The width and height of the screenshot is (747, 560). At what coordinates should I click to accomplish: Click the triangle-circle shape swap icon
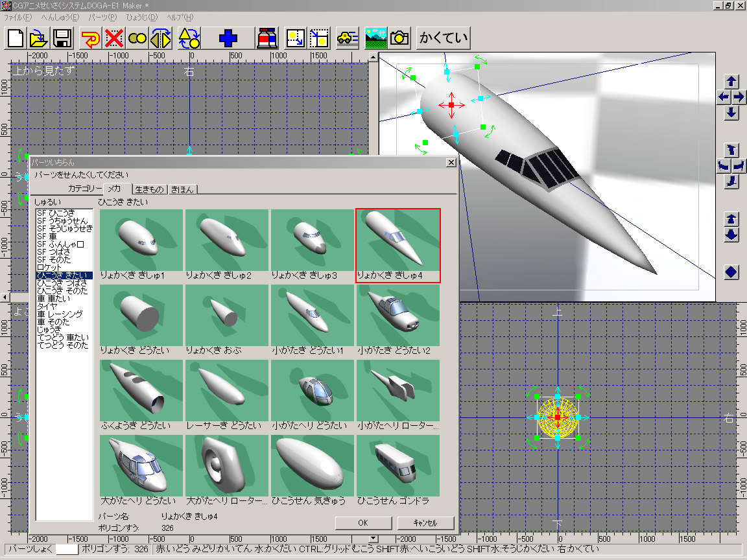coord(189,38)
